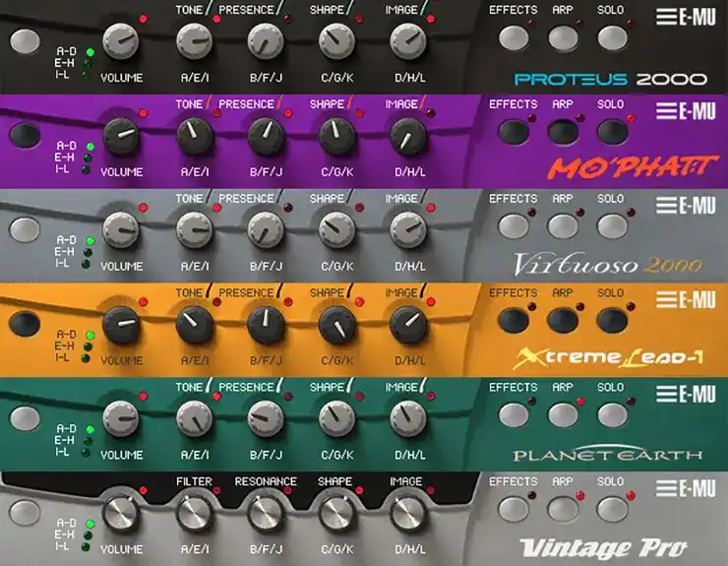Click the Virtuoso 2000 E-MU logo
728x566 pixels.
pos(686,206)
